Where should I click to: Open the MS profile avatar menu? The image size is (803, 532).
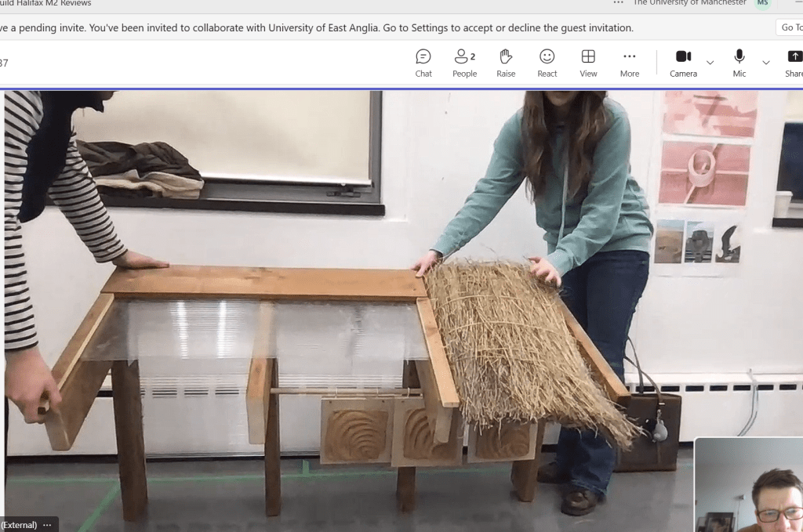pyautogui.click(x=762, y=3)
